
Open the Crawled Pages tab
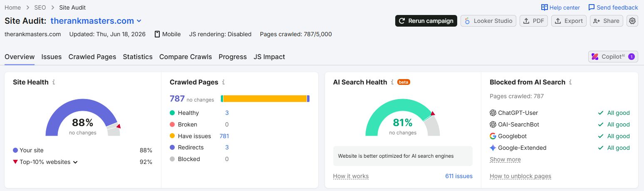(x=92, y=57)
